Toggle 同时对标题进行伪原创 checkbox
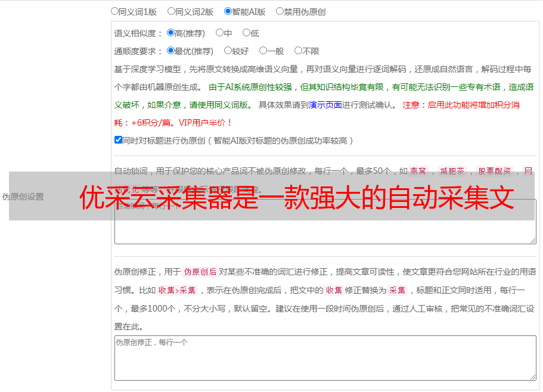This screenshot has width=543, height=392. (118, 140)
